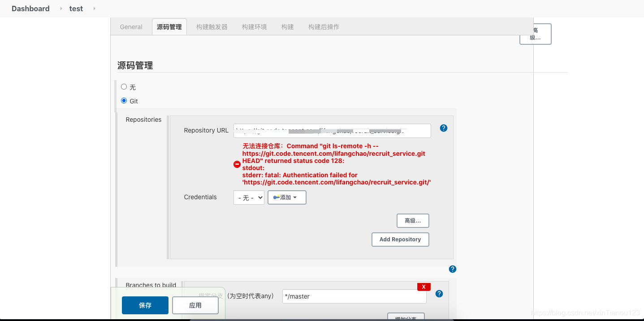
Task: Expand Dashboard breadcrumb arrow
Action: coord(61,9)
